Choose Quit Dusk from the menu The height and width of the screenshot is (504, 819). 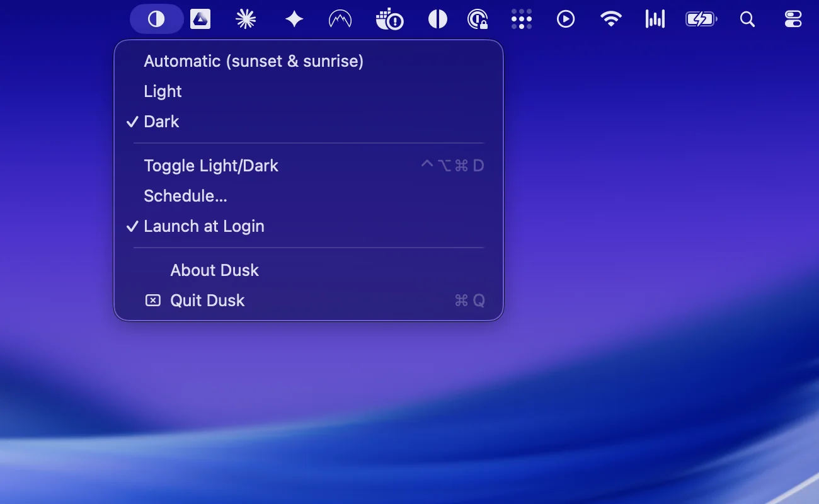(309, 301)
